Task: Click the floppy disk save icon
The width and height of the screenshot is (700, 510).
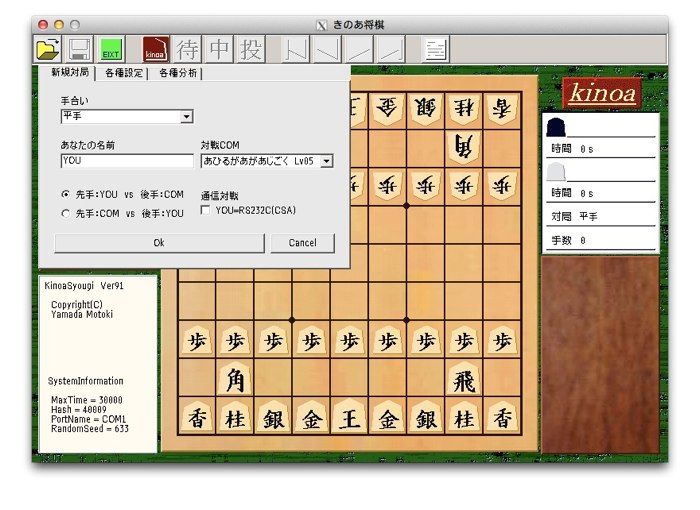Action: click(79, 49)
